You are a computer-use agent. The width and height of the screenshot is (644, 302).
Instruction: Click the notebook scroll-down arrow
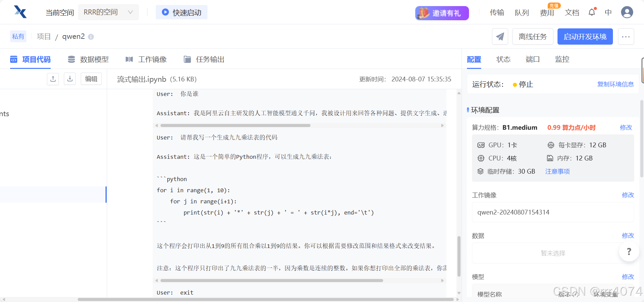click(459, 293)
